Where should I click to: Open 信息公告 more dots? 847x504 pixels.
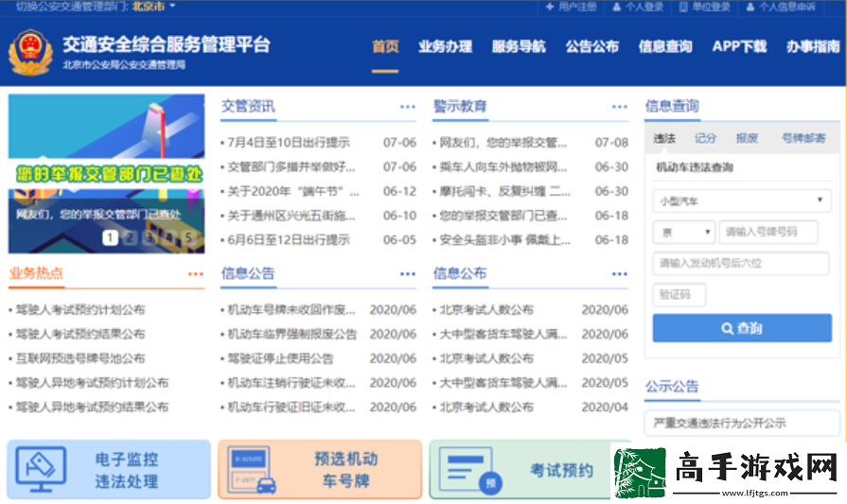pyautogui.click(x=408, y=274)
